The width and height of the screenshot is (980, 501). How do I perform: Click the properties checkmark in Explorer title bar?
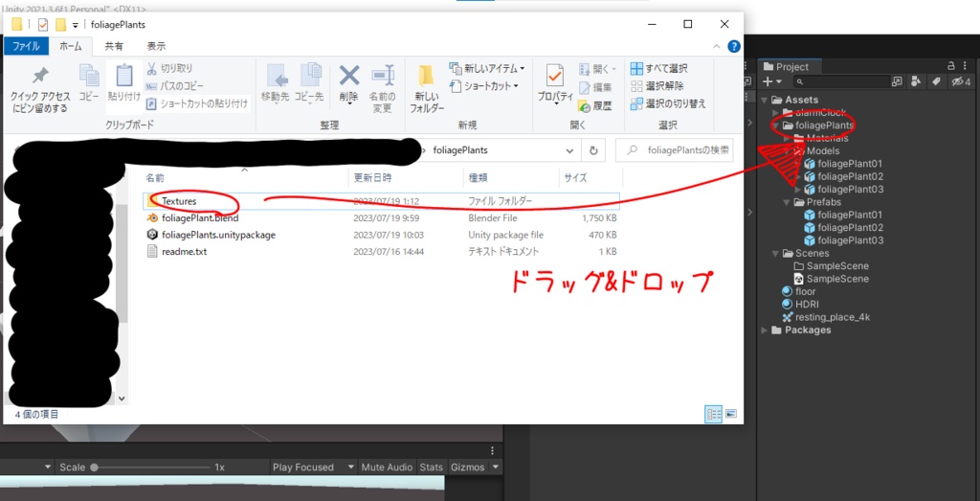[x=42, y=24]
